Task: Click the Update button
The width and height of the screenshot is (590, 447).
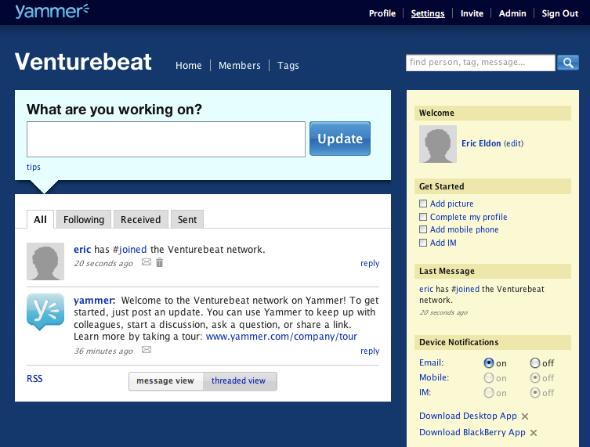Action: point(340,138)
